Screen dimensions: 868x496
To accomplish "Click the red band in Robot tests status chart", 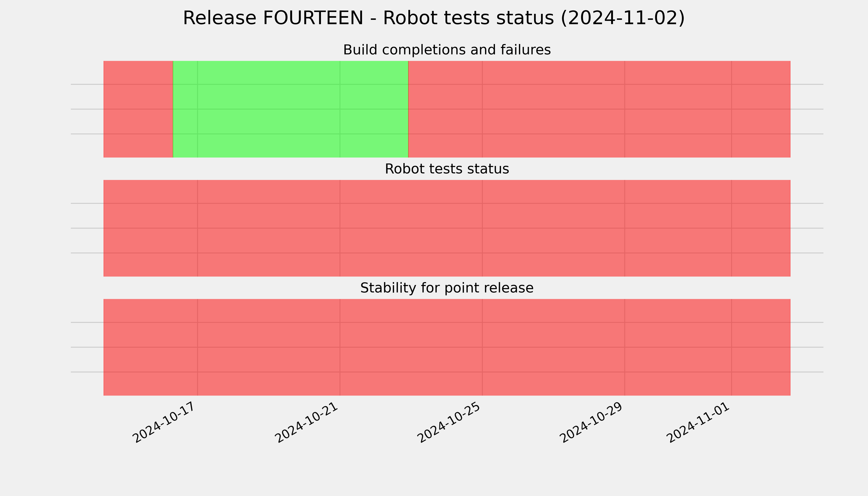I will 447,228.
